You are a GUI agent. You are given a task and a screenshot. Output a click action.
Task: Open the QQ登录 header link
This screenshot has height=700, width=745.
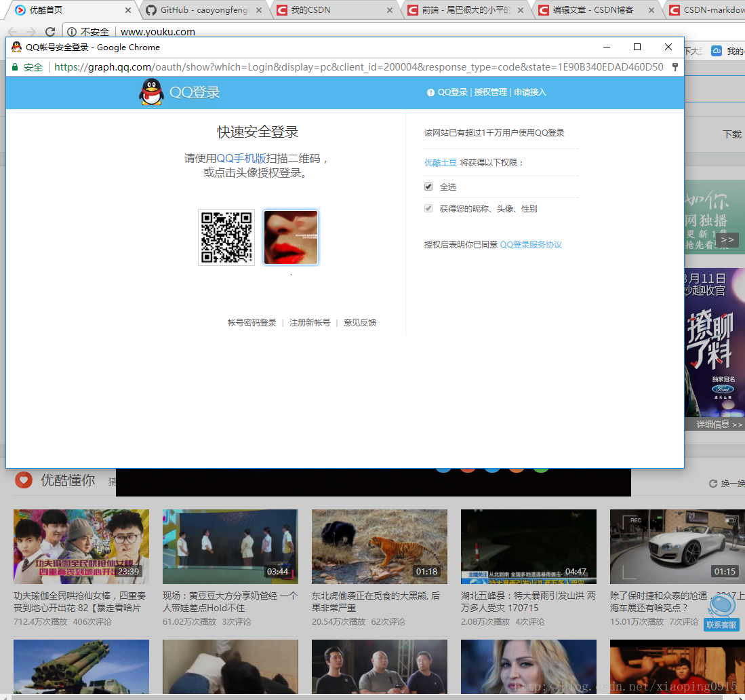pyautogui.click(x=452, y=92)
